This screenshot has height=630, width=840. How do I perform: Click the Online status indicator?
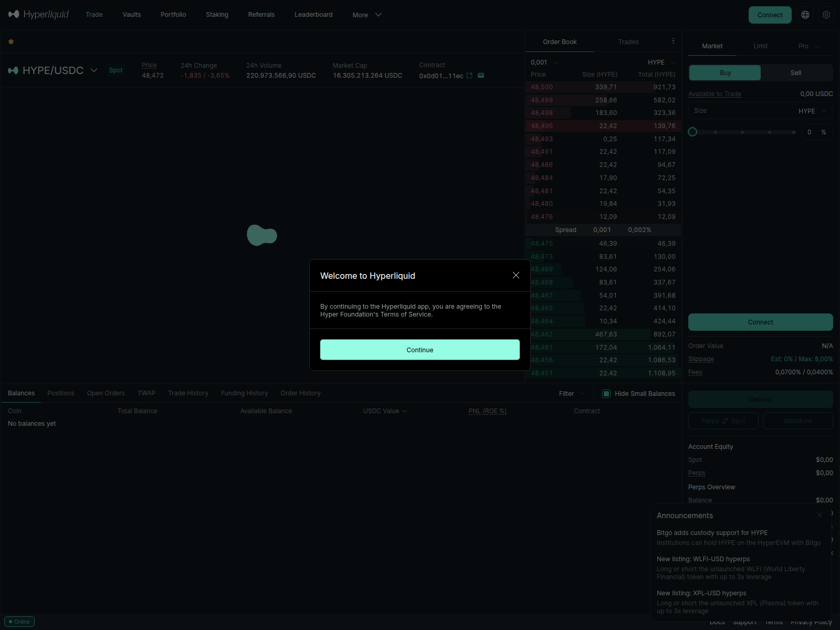coord(19,622)
